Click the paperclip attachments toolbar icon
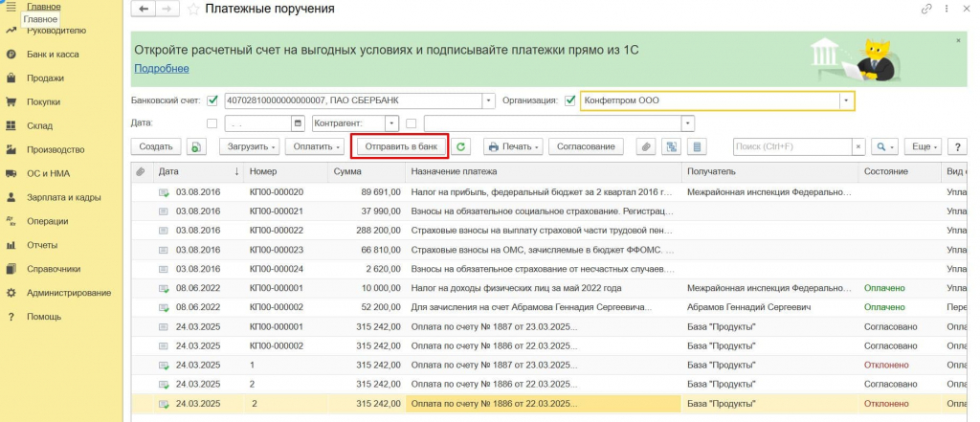Viewport: 980px width, 422px height. [x=646, y=147]
